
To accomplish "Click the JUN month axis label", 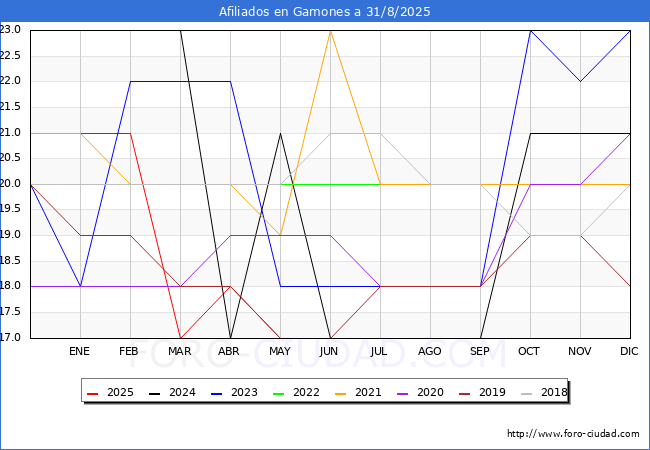I will 329,351.
